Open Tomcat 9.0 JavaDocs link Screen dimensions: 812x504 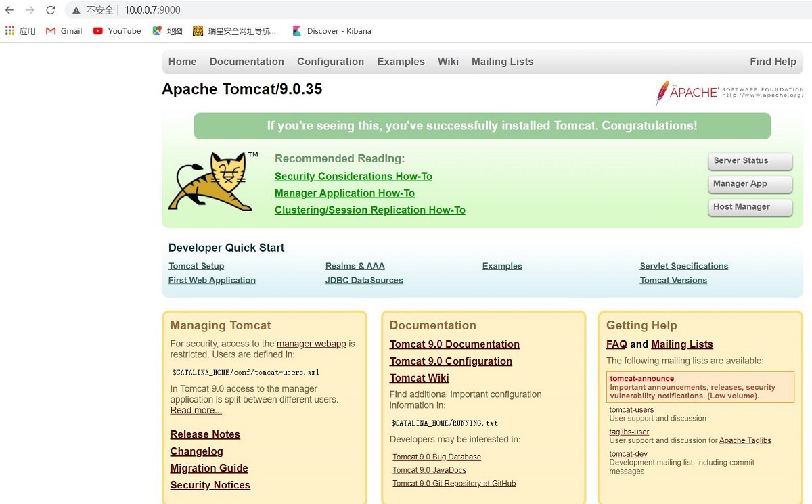point(430,470)
